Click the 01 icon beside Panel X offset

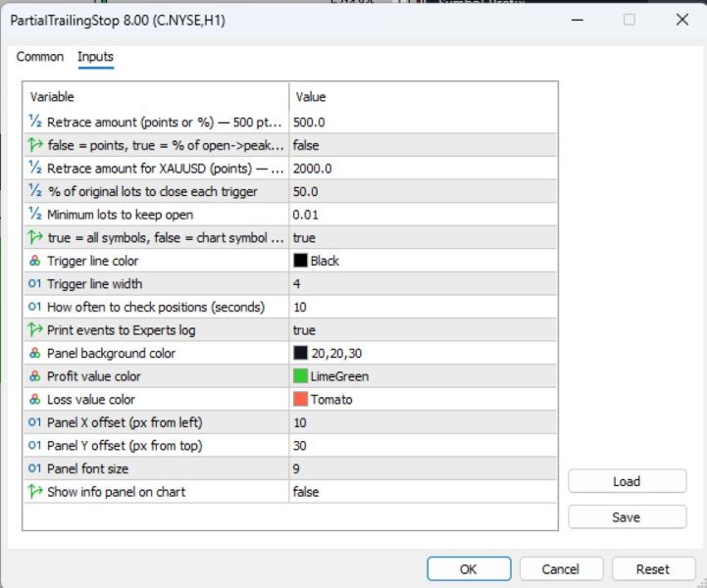[34, 422]
